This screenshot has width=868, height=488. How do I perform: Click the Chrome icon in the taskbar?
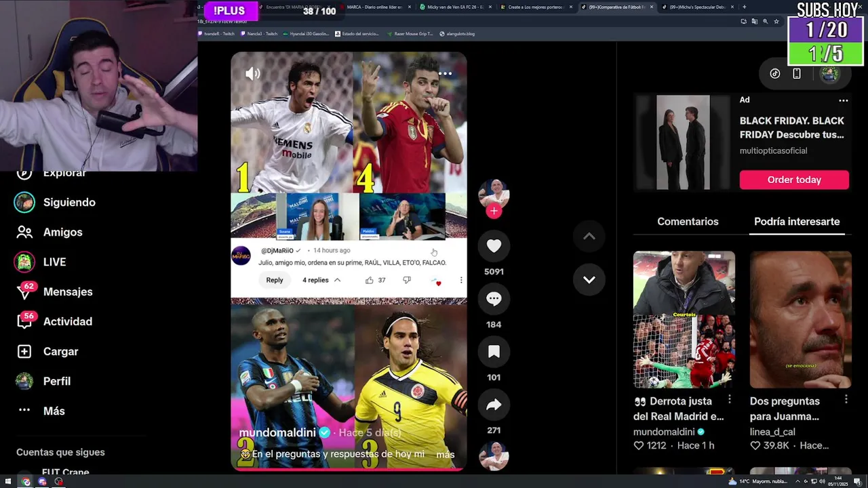pos(26,482)
